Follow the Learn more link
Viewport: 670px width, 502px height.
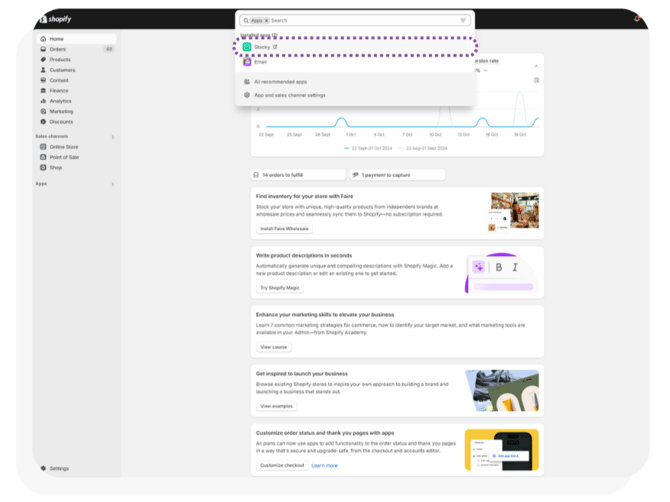click(x=324, y=466)
